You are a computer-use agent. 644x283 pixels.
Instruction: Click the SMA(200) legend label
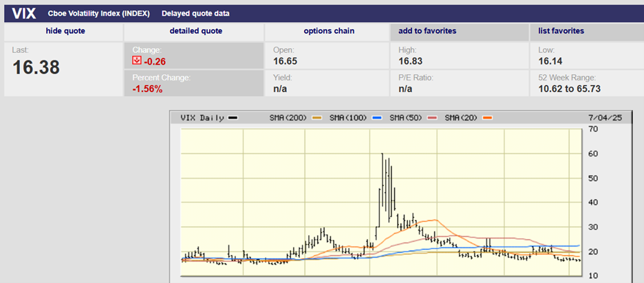point(288,118)
